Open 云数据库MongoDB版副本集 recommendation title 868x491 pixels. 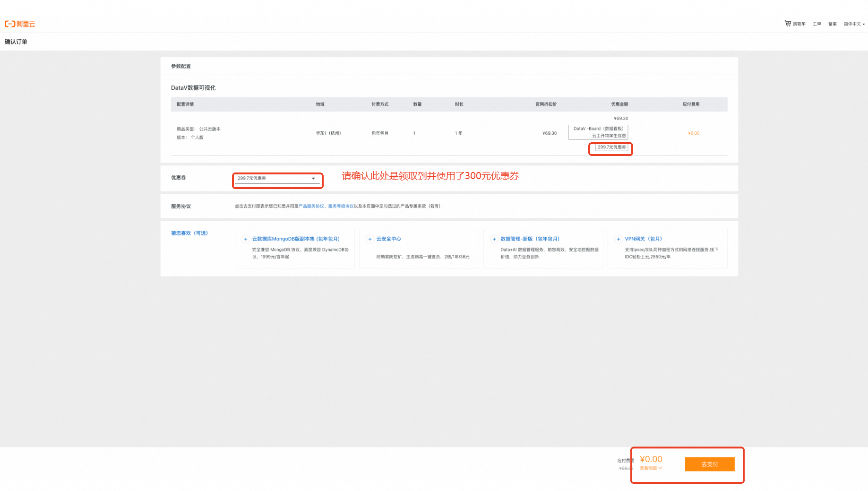296,239
